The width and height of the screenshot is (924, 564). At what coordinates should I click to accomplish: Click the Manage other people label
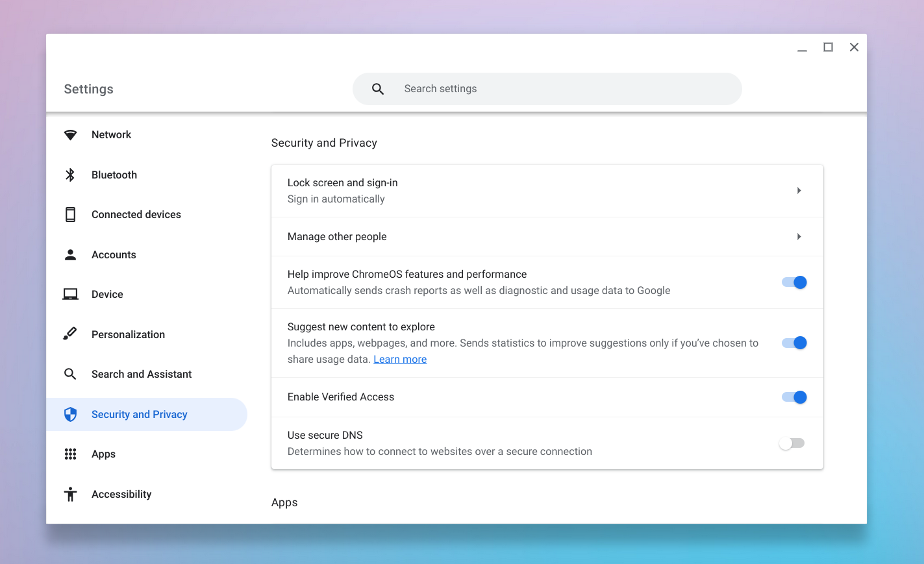tap(337, 237)
